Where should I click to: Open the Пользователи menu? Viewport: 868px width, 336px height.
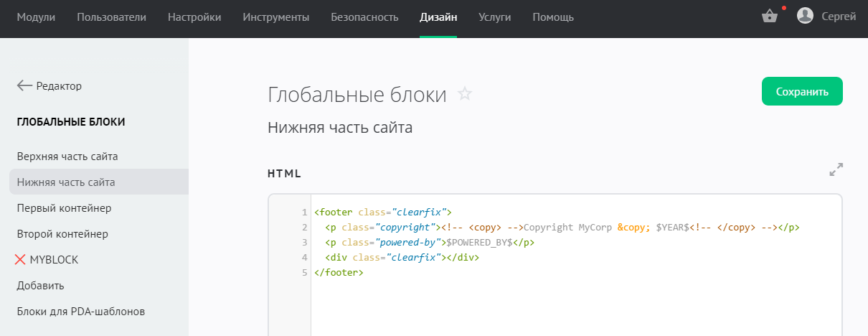point(111,17)
